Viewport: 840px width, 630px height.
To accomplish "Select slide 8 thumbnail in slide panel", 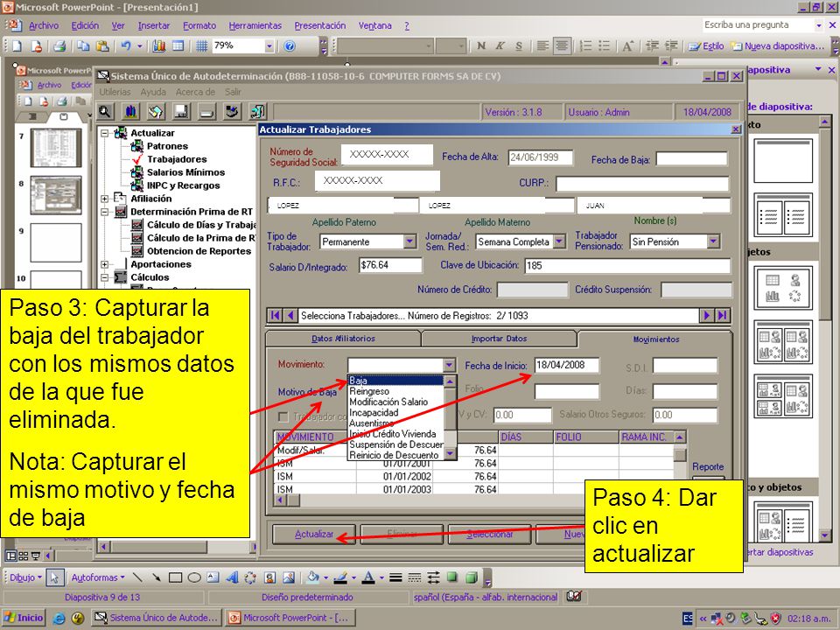I will (56, 195).
